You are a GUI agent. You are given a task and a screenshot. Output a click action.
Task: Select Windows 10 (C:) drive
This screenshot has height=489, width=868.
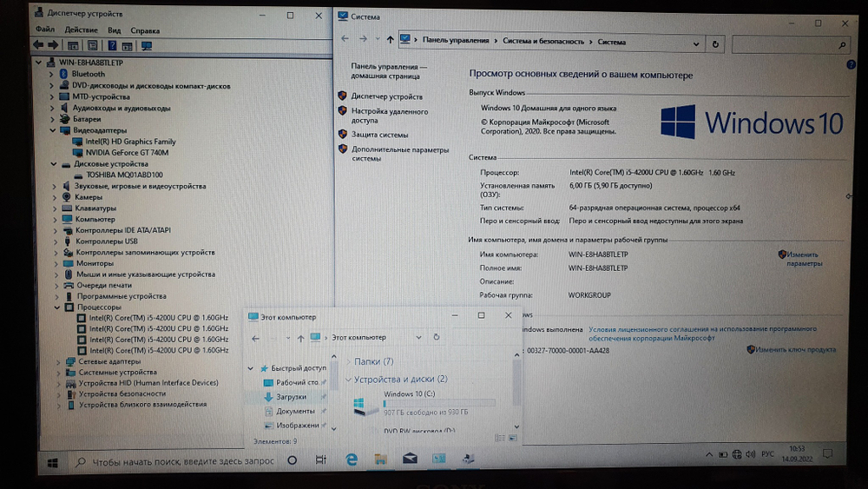point(424,403)
